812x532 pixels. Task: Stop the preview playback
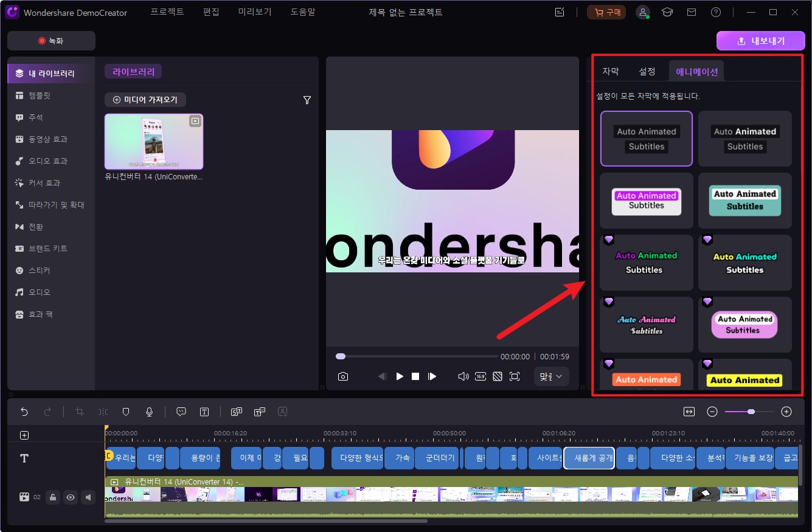[x=415, y=376]
